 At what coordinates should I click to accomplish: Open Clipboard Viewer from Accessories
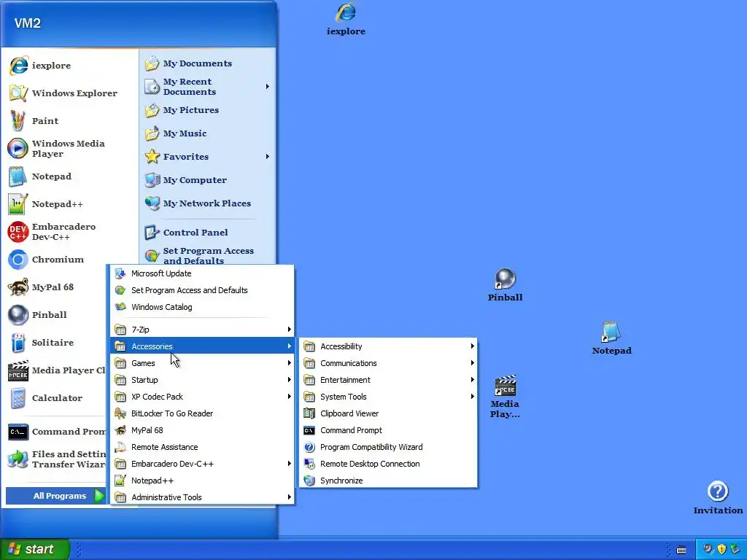pos(388,413)
